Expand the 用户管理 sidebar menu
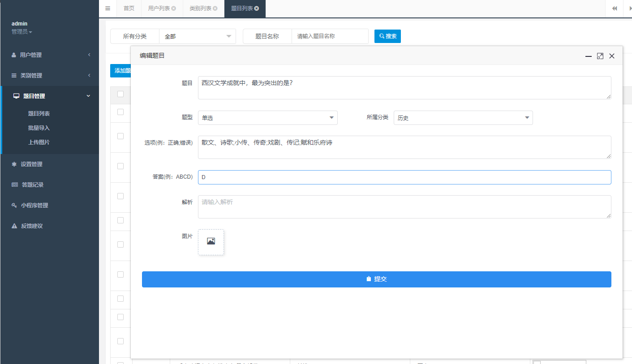The image size is (632, 364). click(x=50, y=55)
